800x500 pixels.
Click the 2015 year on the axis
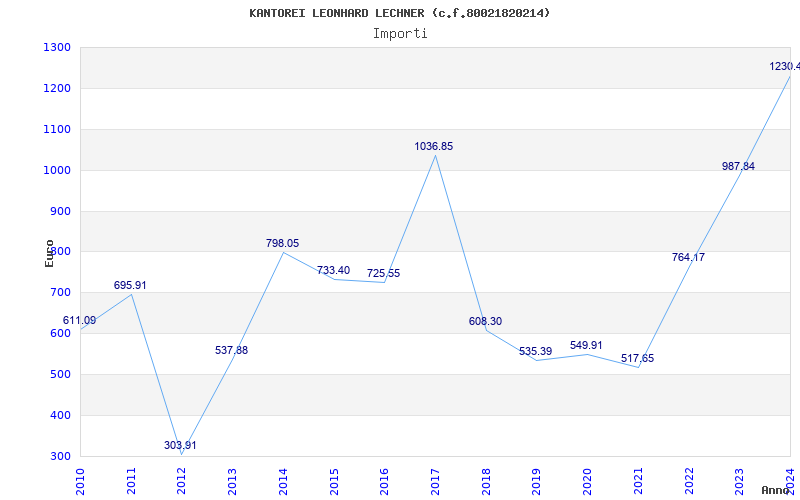tap(334, 481)
